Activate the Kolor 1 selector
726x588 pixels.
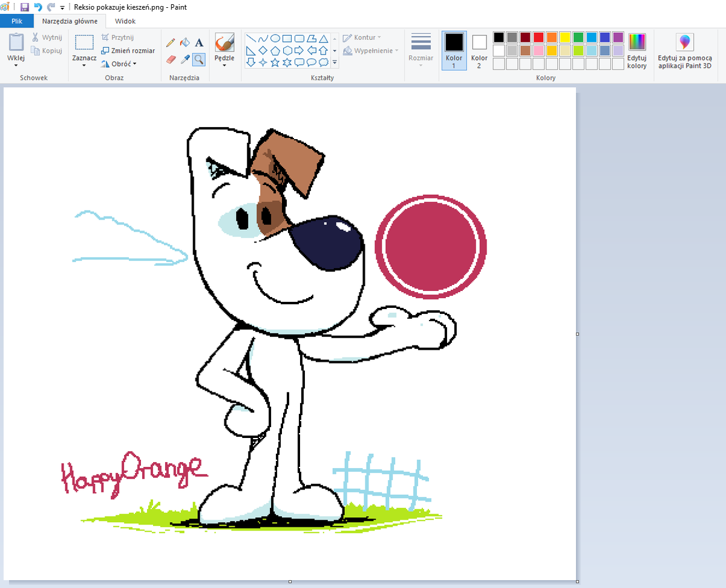(x=454, y=50)
